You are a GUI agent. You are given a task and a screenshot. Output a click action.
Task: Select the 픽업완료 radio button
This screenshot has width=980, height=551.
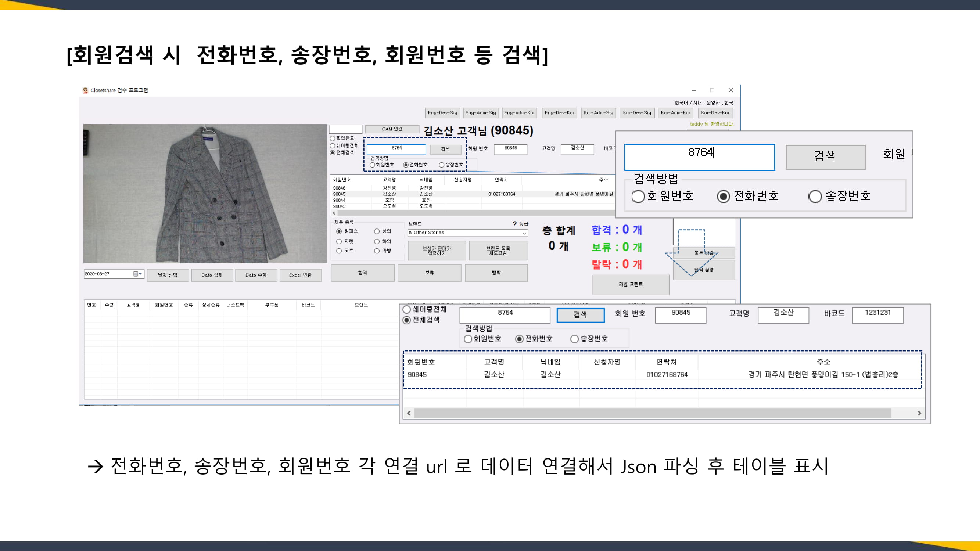333,138
